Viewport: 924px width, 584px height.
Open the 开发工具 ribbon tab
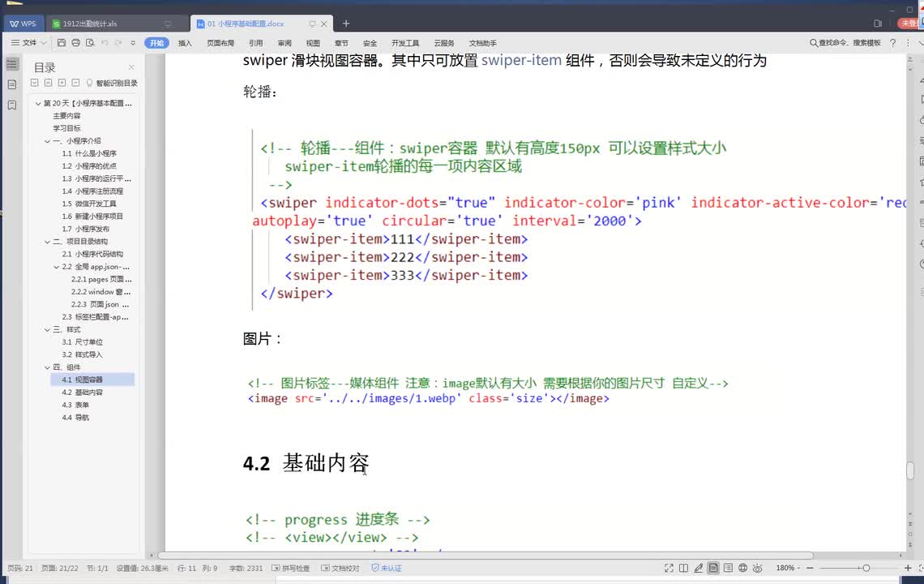tap(405, 43)
